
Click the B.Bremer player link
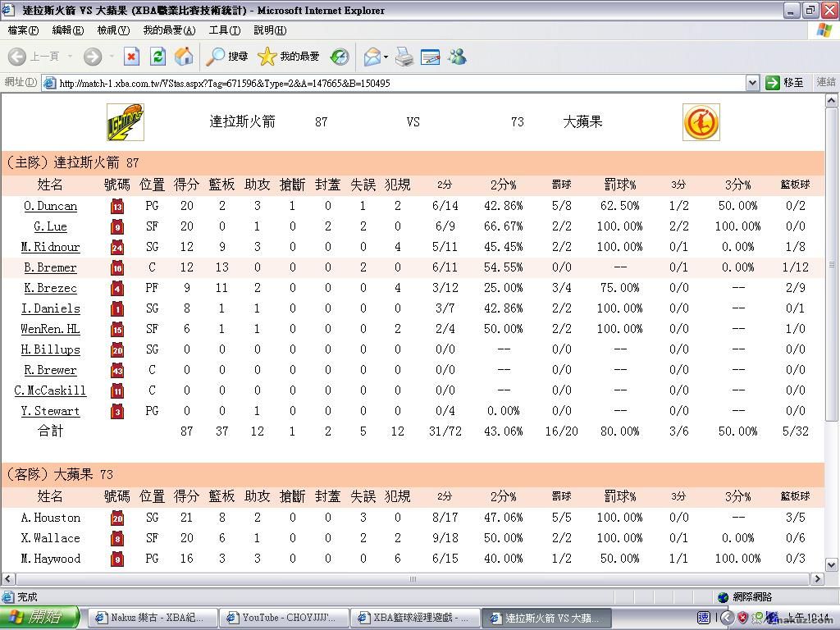pyautogui.click(x=50, y=267)
